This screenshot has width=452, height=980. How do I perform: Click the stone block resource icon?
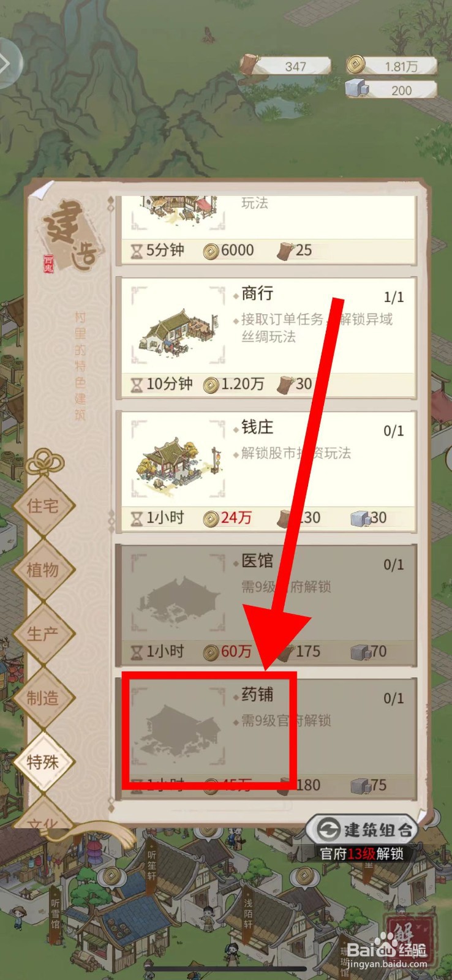(357, 89)
